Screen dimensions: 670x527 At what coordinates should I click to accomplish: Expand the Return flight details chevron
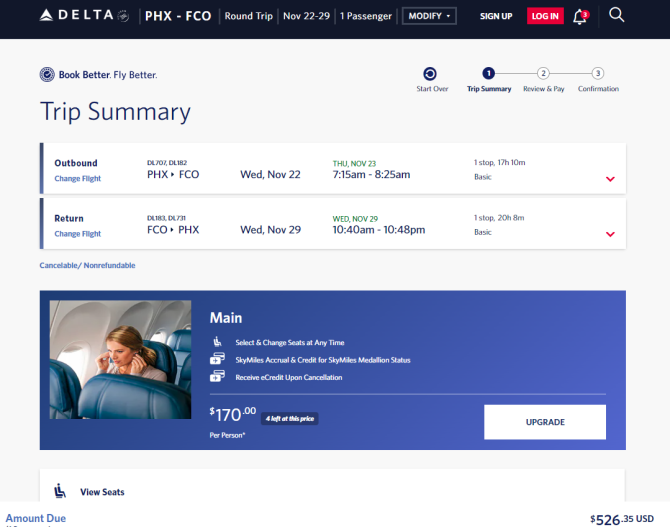(610, 234)
